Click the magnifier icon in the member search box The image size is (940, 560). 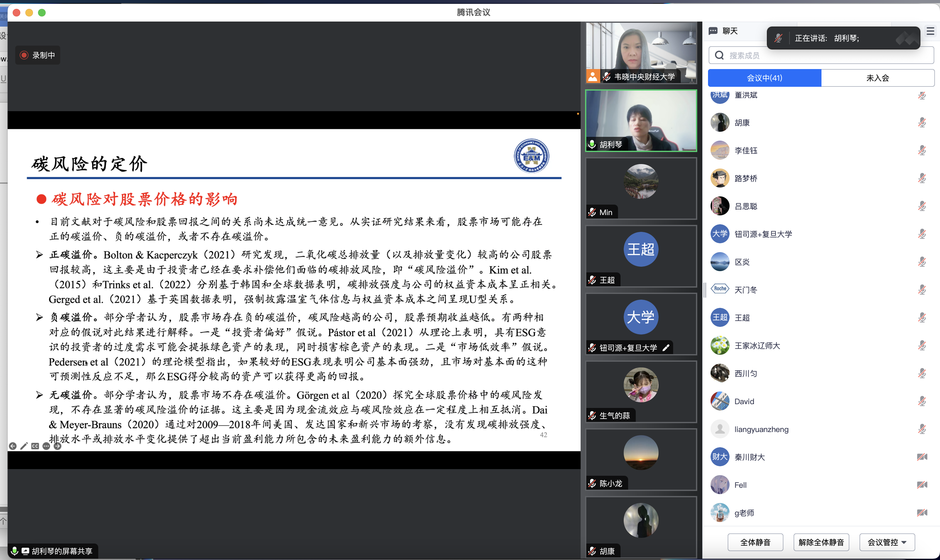[x=719, y=55]
